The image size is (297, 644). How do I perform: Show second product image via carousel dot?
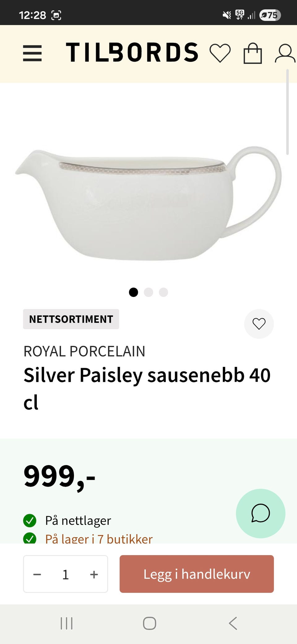point(148,292)
